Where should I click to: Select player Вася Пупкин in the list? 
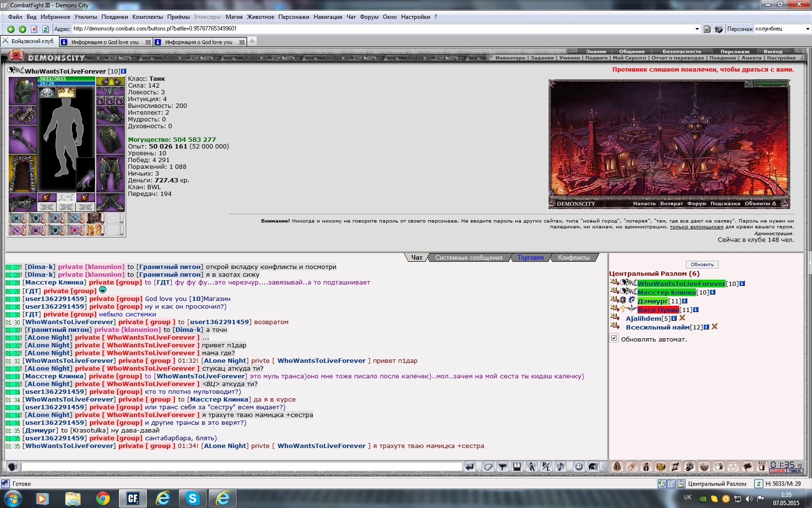pyautogui.click(x=658, y=310)
